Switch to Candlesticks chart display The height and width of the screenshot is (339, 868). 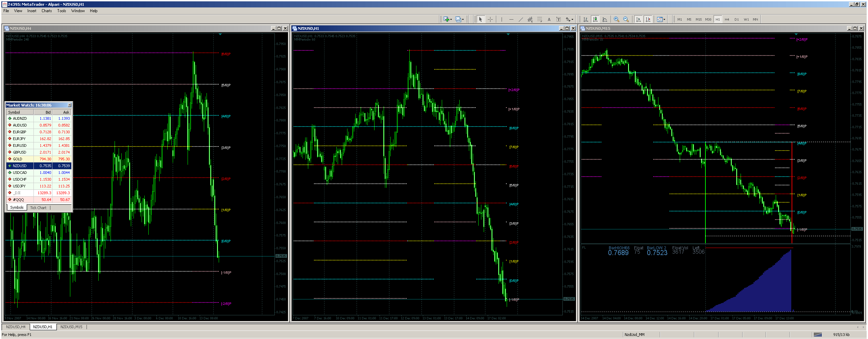click(595, 19)
